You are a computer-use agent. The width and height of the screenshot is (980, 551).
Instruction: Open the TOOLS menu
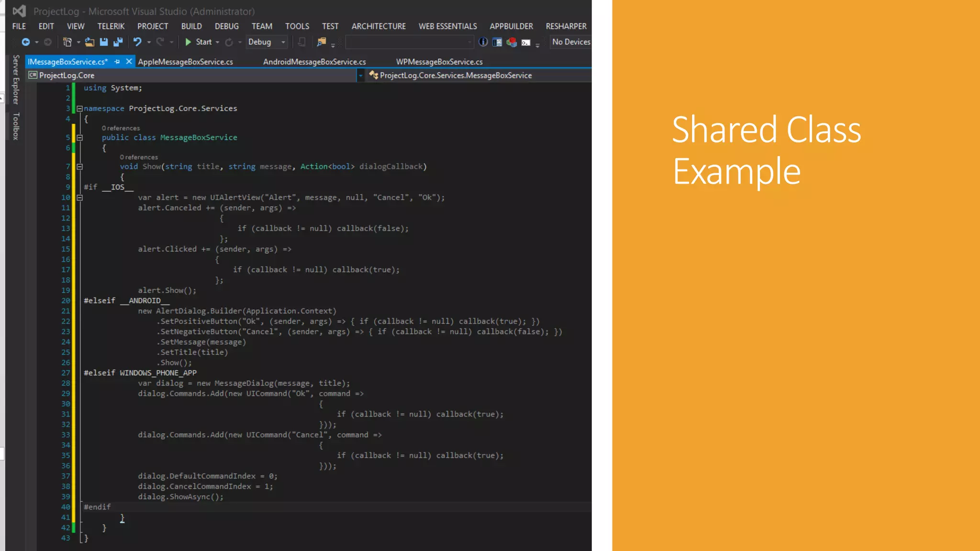pyautogui.click(x=297, y=26)
